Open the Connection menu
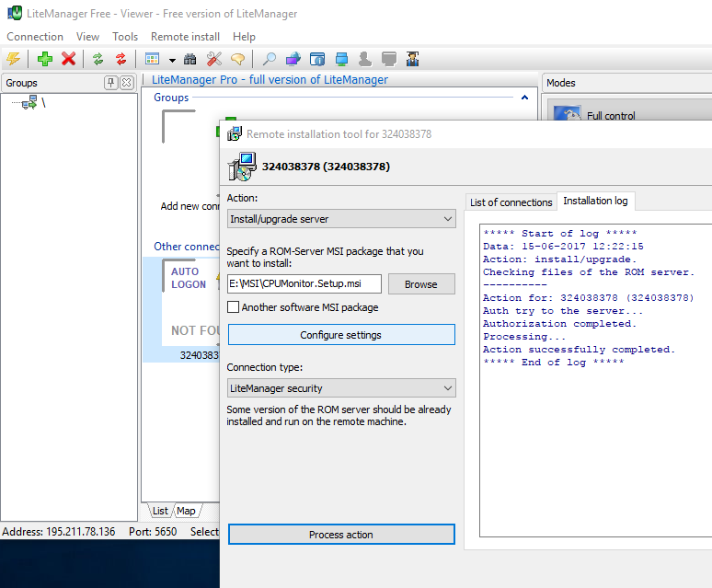The image size is (712, 588). [x=35, y=37]
